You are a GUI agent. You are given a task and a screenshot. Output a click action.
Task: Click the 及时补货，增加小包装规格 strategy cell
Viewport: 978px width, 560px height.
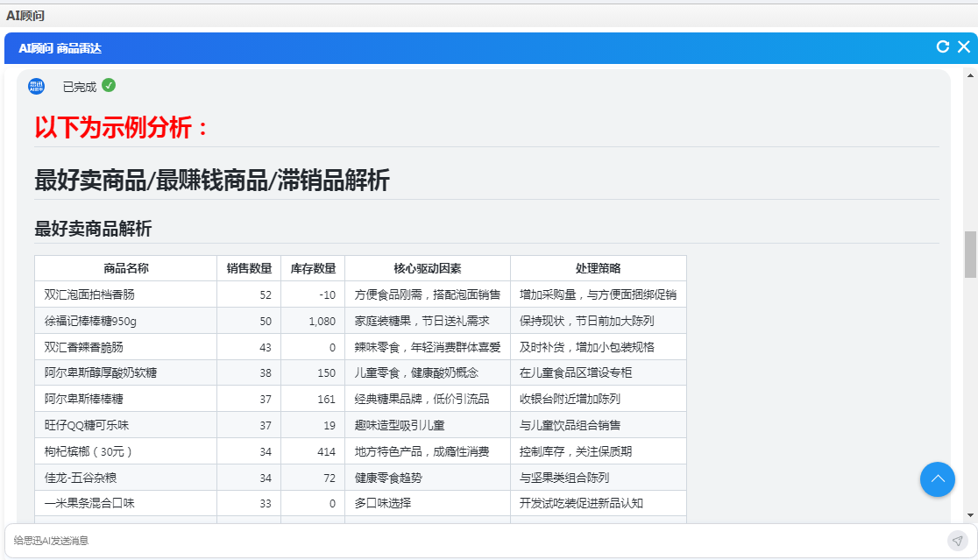click(x=599, y=347)
